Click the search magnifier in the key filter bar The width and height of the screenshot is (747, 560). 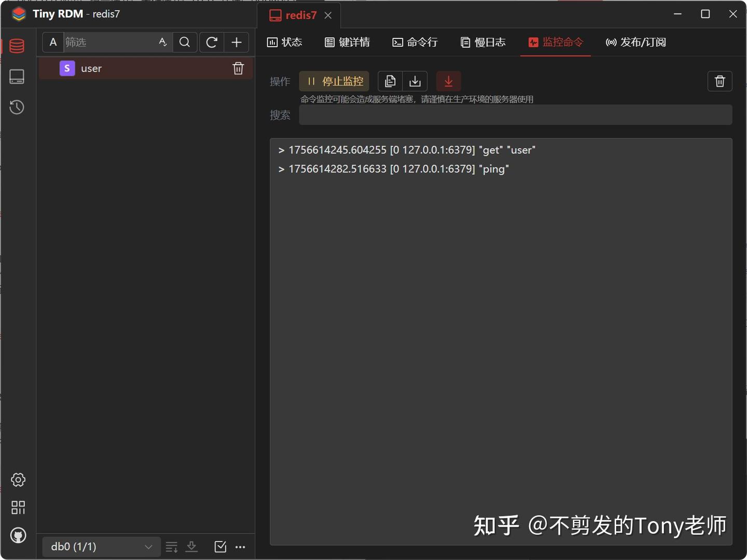[x=185, y=42]
